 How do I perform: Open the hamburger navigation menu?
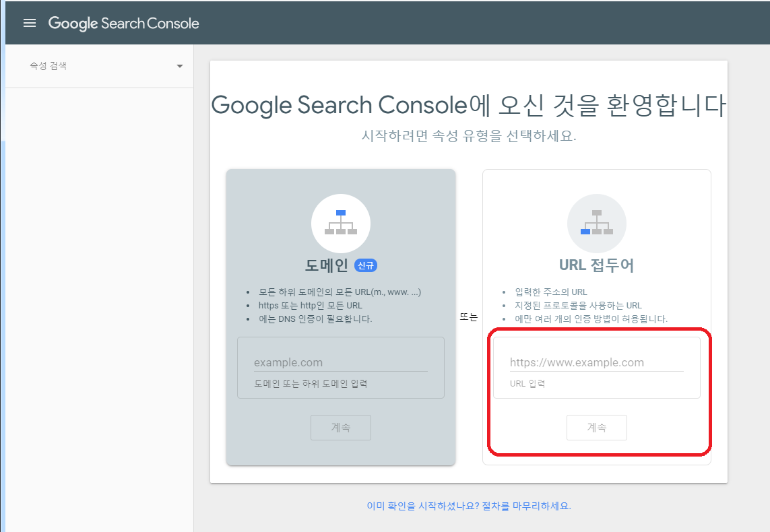(30, 23)
